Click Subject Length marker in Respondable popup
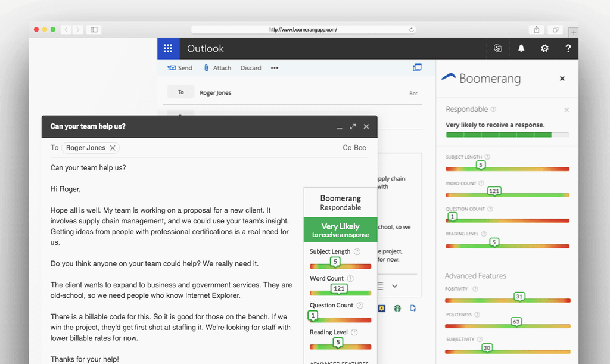The height and width of the screenshot is (364, 610). pos(335,262)
